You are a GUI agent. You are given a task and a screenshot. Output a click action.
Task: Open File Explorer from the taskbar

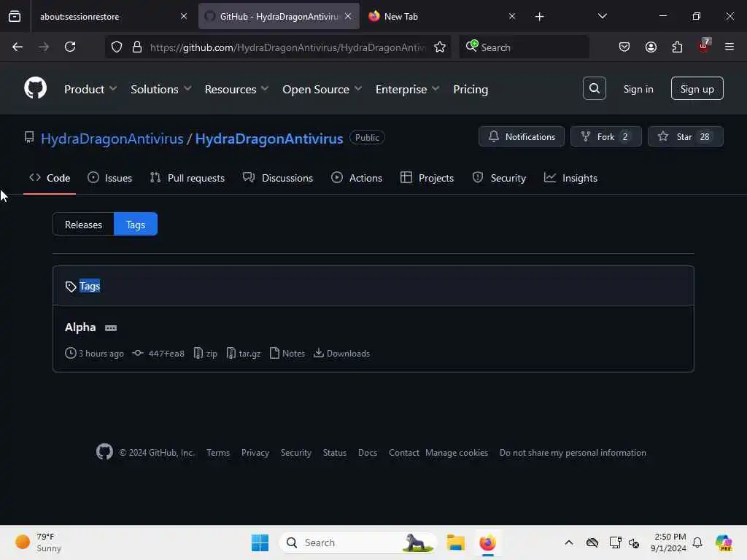[455, 542]
